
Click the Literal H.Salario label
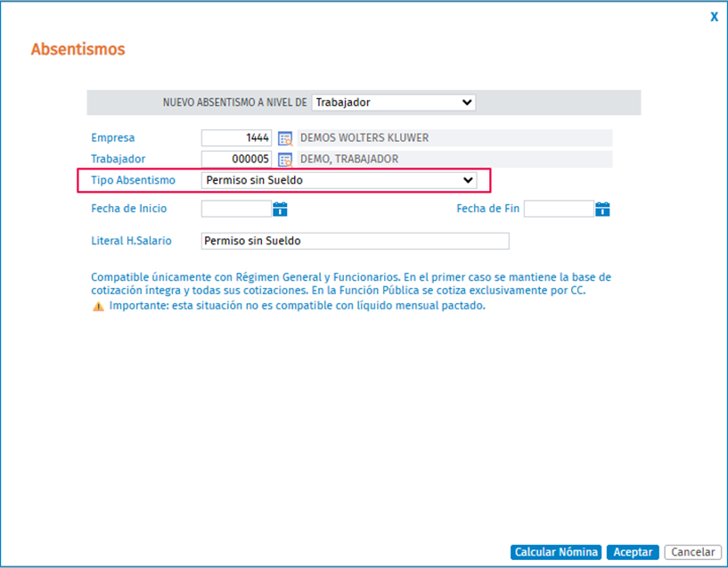[x=131, y=241]
